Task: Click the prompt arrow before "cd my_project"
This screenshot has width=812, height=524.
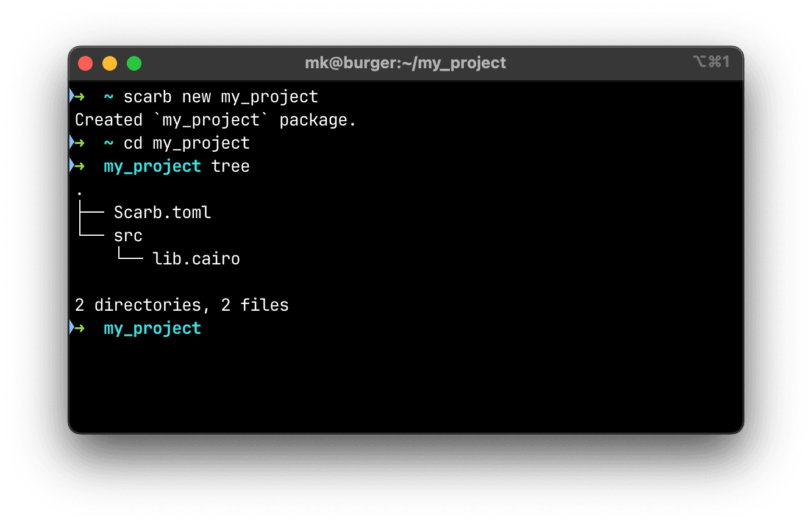Action: (x=78, y=143)
